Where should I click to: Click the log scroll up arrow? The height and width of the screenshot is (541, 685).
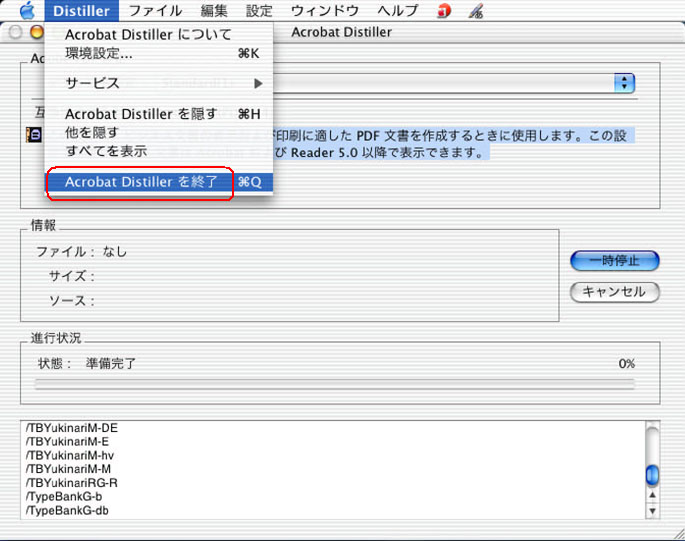652,495
